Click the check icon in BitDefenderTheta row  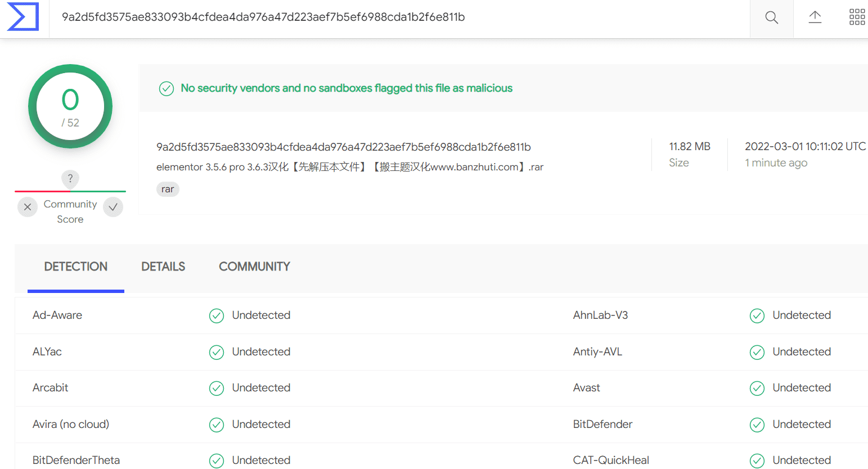217,461
